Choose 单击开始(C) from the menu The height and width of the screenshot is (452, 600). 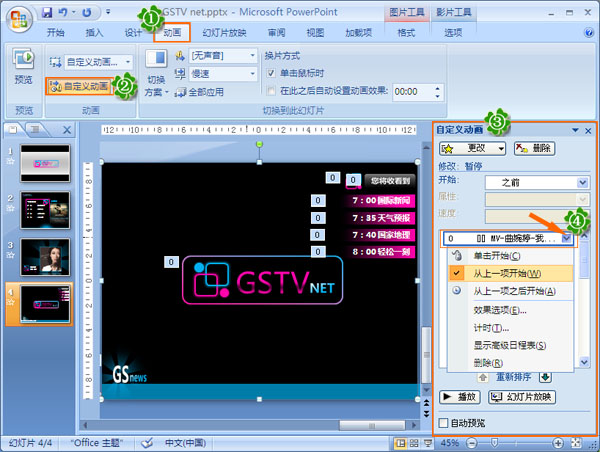(510, 256)
